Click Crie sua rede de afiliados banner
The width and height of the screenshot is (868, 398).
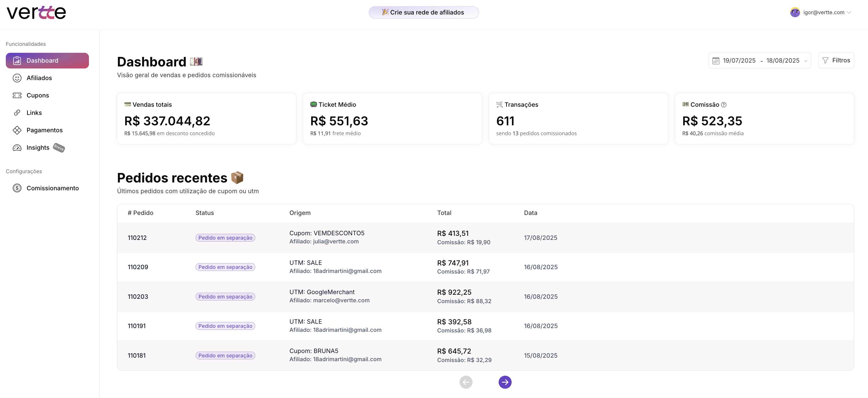pos(423,12)
